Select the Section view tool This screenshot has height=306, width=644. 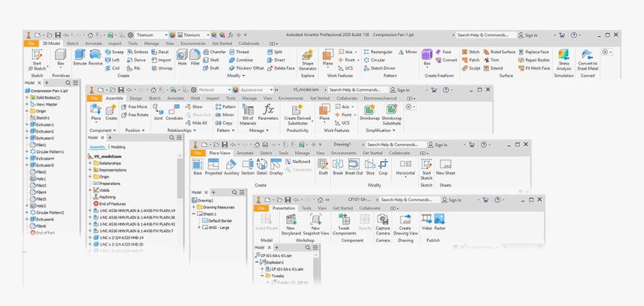coord(248,167)
